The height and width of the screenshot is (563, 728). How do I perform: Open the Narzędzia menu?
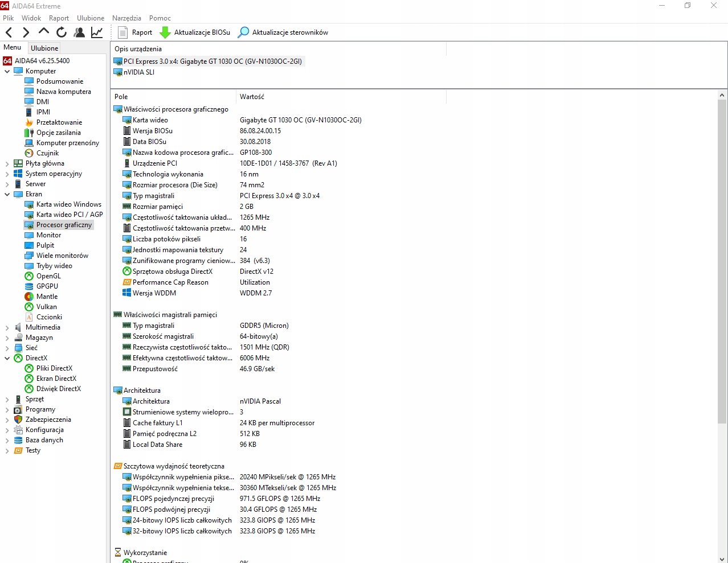pyautogui.click(x=126, y=18)
